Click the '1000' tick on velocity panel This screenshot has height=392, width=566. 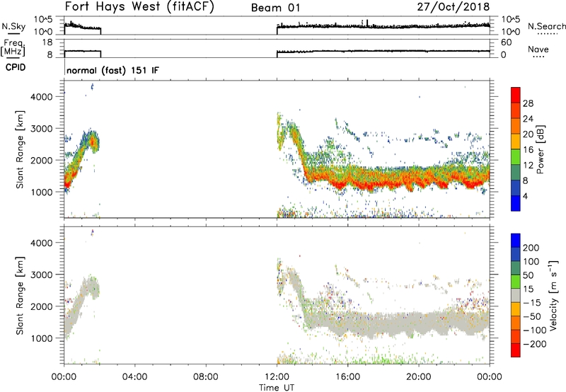coord(41,339)
